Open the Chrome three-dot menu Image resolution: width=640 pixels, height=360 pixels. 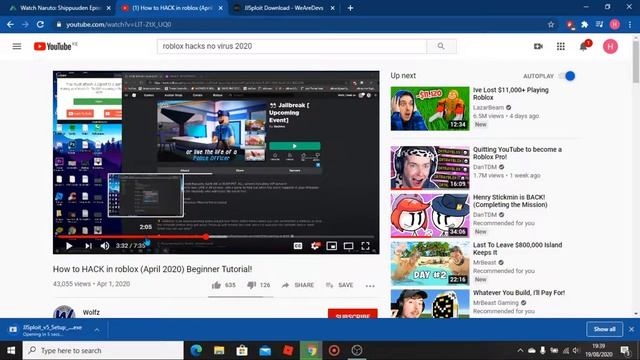631,24
